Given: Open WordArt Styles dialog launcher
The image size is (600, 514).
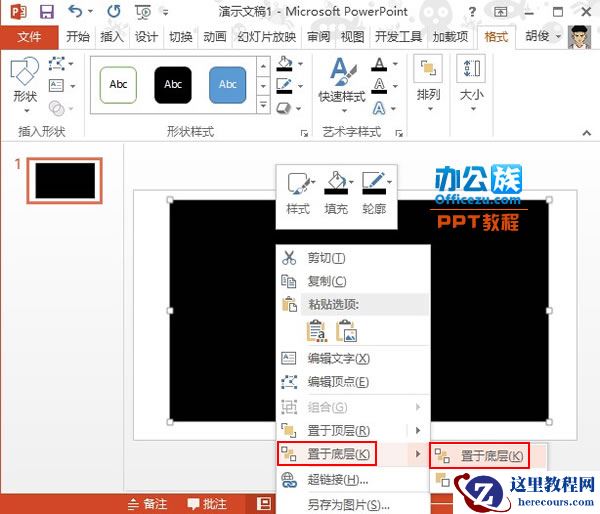Looking at the screenshot, I should click(399, 133).
